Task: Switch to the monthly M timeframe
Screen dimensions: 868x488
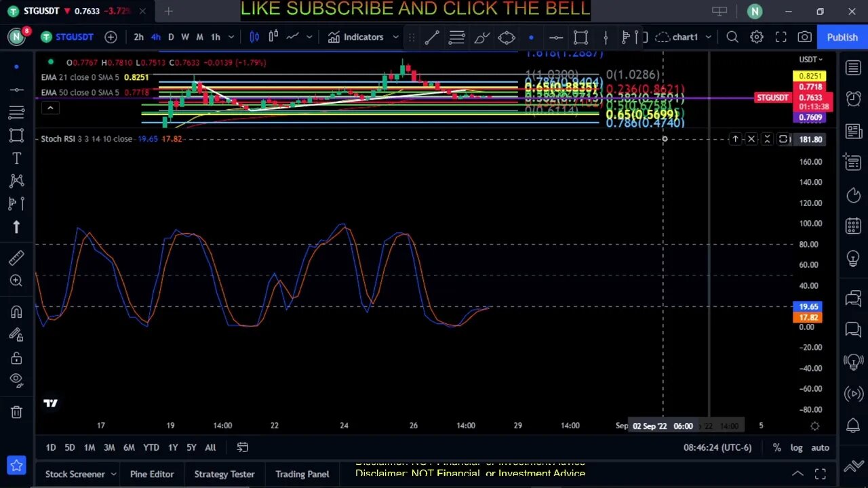Action: click(199, 37)
